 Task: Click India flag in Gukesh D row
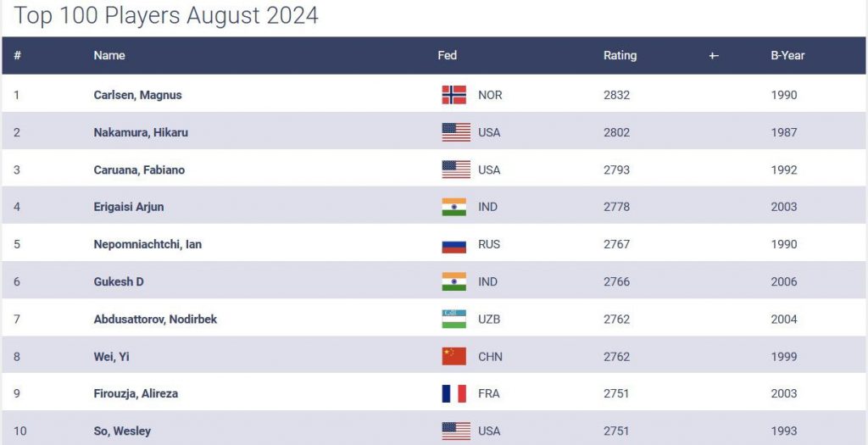[454, 282]
